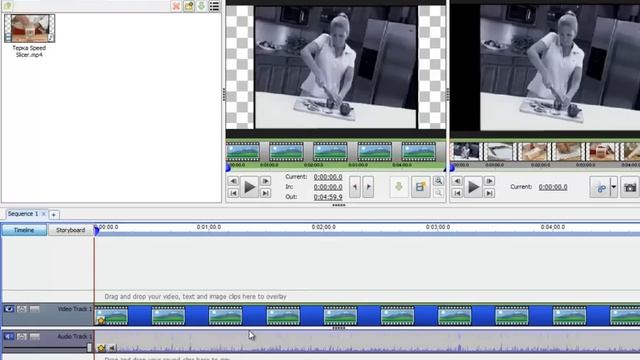Click timeline ruler at 0:03:00.0
640x360 pixels.
[x=438, y=227]
